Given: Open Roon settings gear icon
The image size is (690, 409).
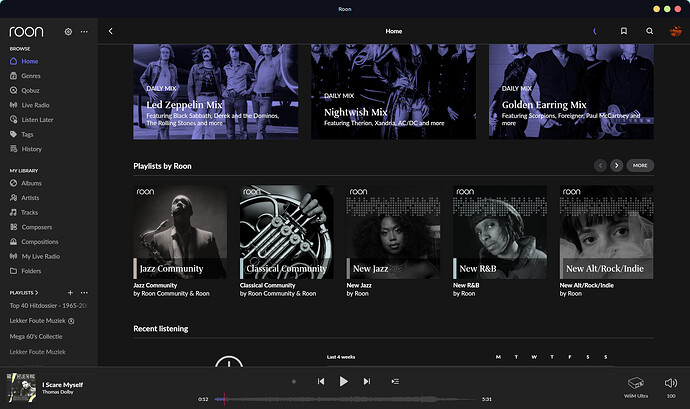Looking at the screenshot, I should [x=68, y=32].
